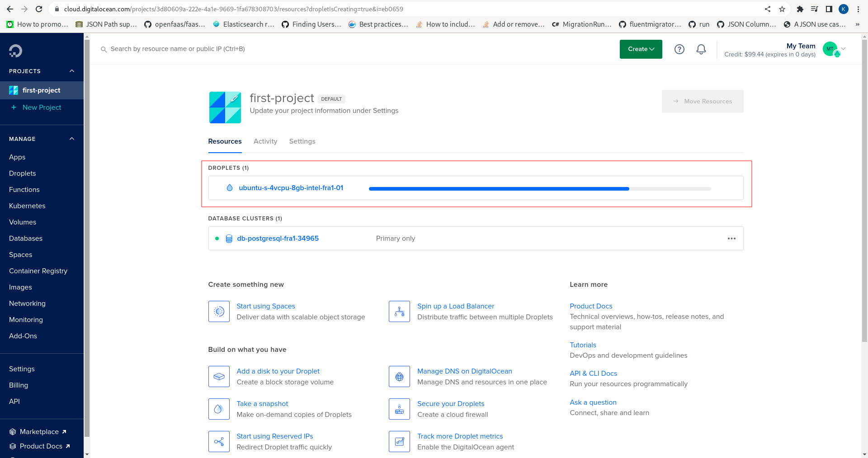This screenshot has width=868, height=458.
Task: Click the database icon beside db-postgresql
Action: click(x=229, y=238)
